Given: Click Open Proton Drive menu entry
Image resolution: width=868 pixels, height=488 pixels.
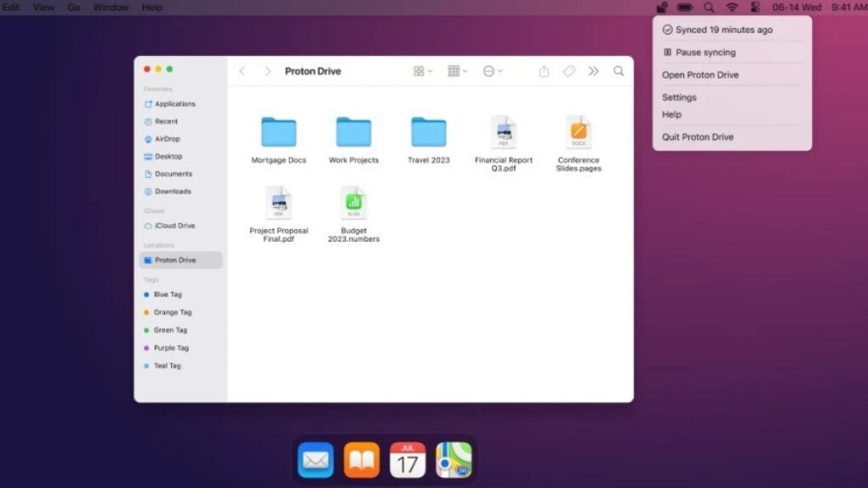Looking at the screenshot, I should 700,75.
